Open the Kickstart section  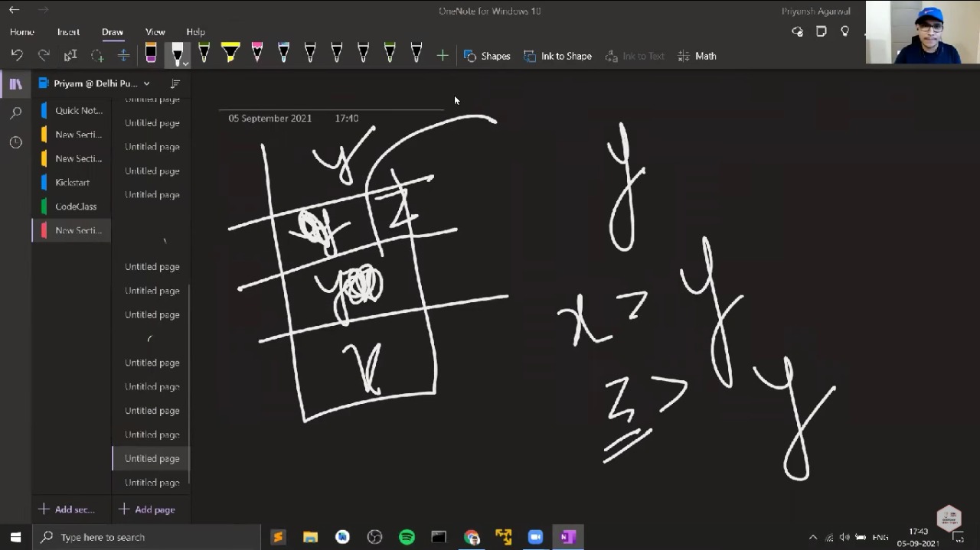(x=71, y=182)
